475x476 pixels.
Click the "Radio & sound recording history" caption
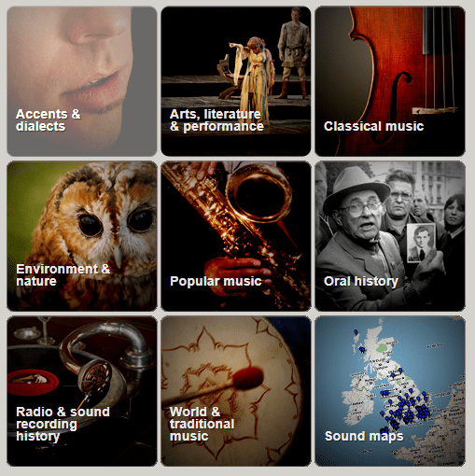point(63,424)
